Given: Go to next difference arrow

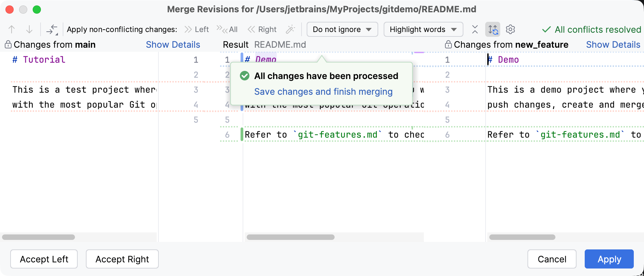Looking at the screenshot, I should tap(29, 30).
